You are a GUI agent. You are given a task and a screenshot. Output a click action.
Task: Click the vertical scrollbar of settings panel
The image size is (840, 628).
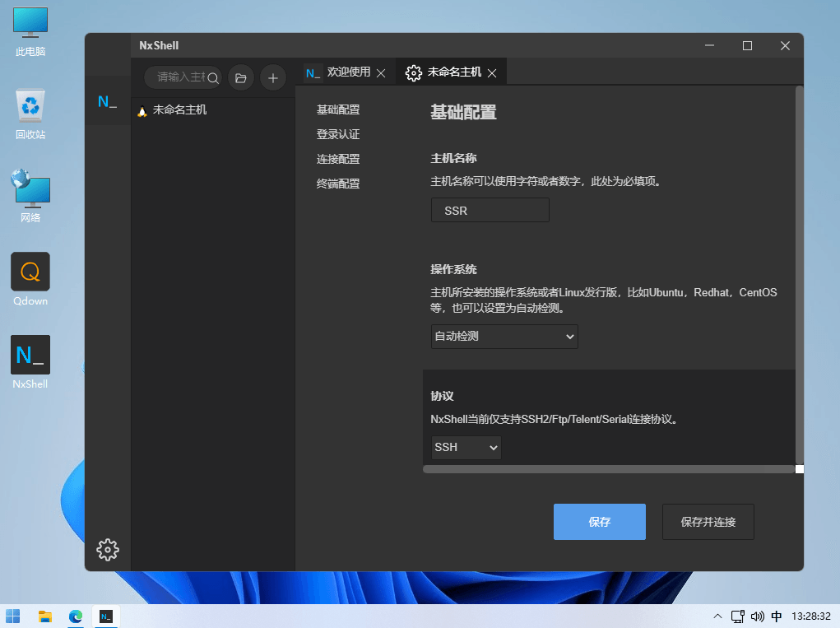click(x=800, y=275)
